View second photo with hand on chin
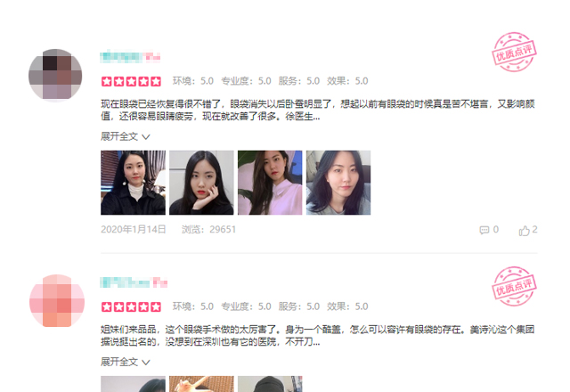The width and height of the screenshot is (570, 392). (201, 183)
